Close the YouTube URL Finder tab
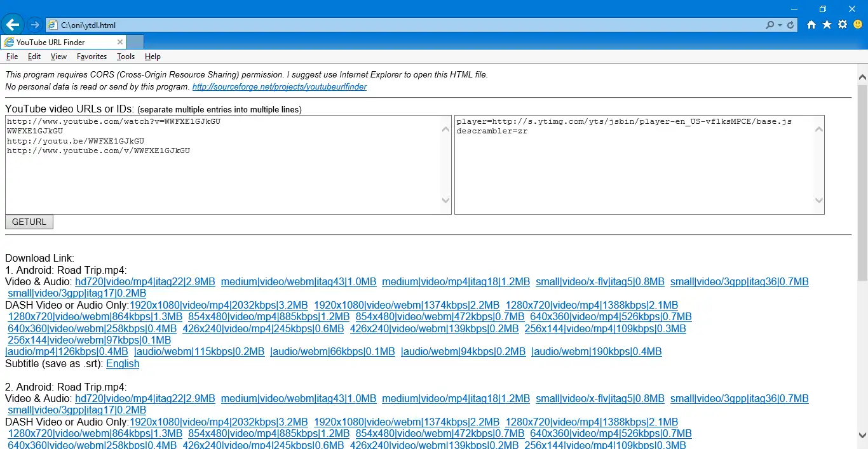The width and height of the screenshot is (868, 449). (x=120, y=42)
